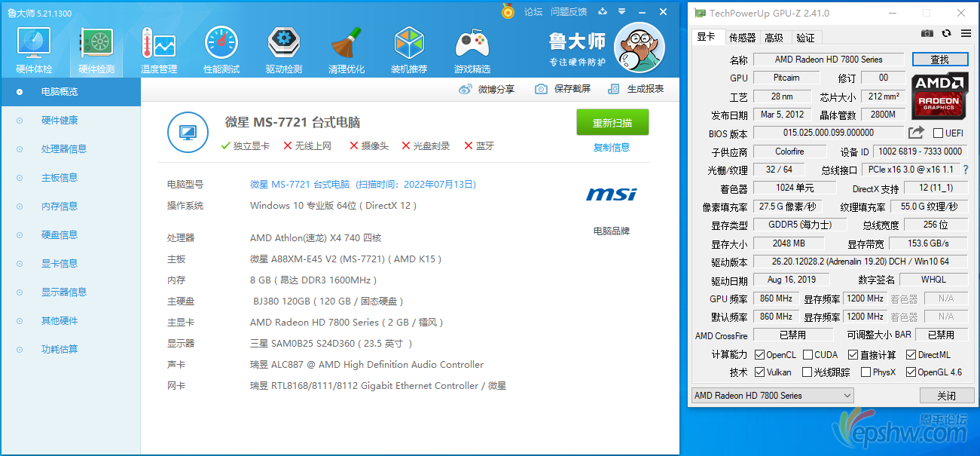Viewport: 980px width, 456px height.
Task: Select 内存信息 in the sidebar
Action: [71, 207]
